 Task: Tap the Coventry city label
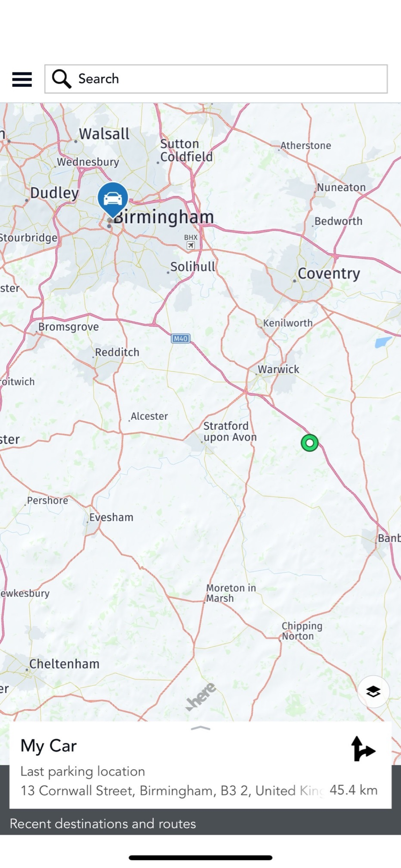tap(329, 273)
